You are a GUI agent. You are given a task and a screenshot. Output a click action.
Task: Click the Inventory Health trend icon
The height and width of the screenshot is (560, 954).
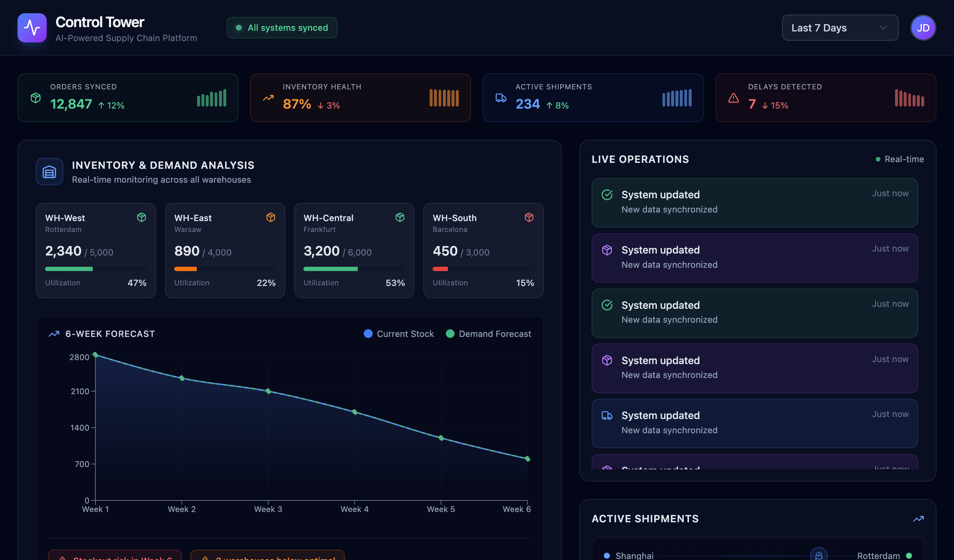(268, 98)
